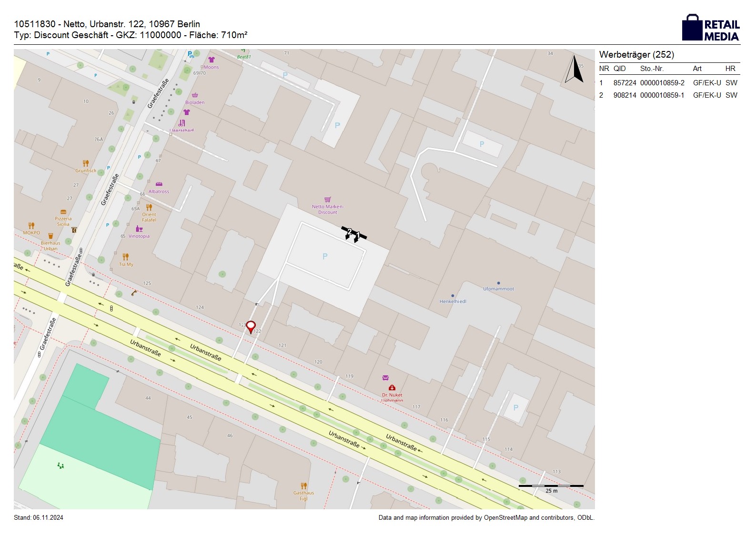Click the Werbeträger (252) heading
The height and width of the screenshot is (535, 756).
pos(636,55)
